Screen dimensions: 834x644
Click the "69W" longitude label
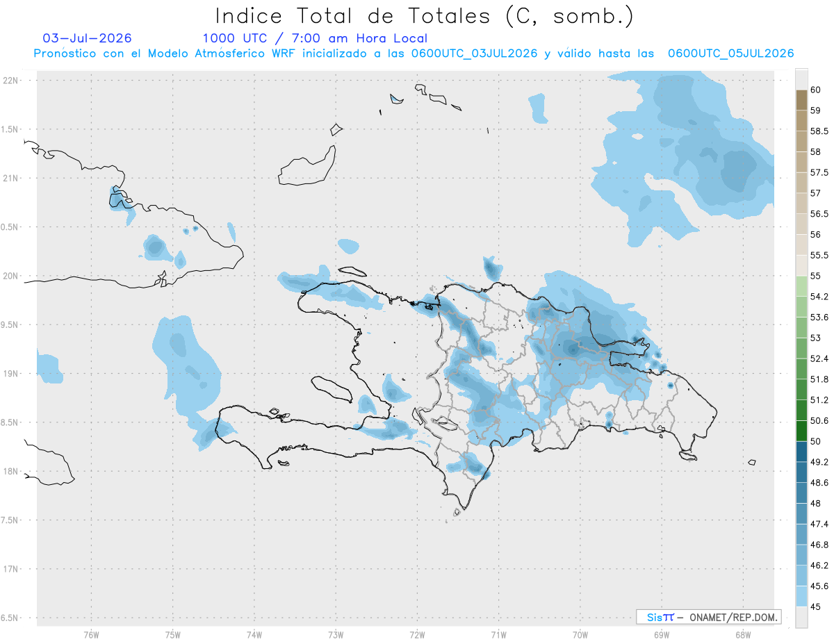[x=661, y=634]
